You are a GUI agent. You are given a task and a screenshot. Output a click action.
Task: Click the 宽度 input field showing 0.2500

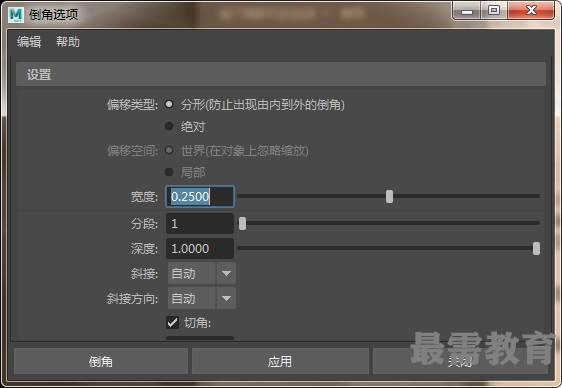[x=200, y=196]
